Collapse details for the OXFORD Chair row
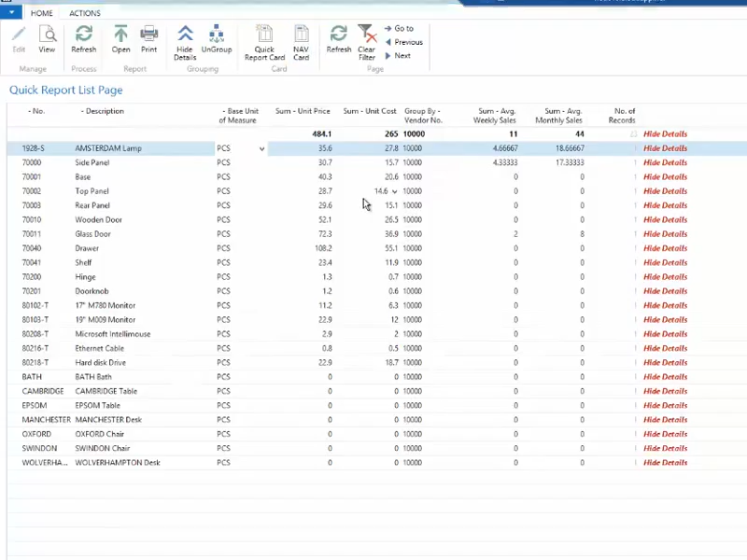The width and height of the screenshot is (747, 560). pos(665,434)
